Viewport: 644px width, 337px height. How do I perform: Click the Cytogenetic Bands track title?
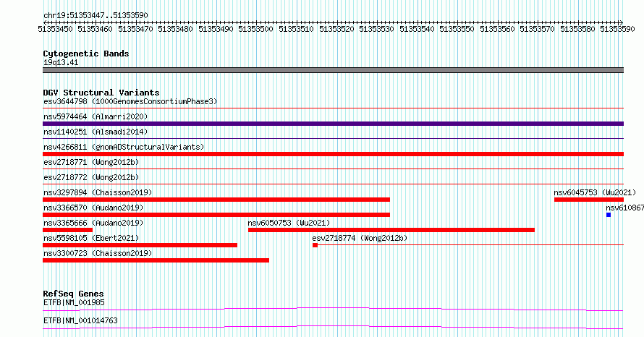[86, 54]
